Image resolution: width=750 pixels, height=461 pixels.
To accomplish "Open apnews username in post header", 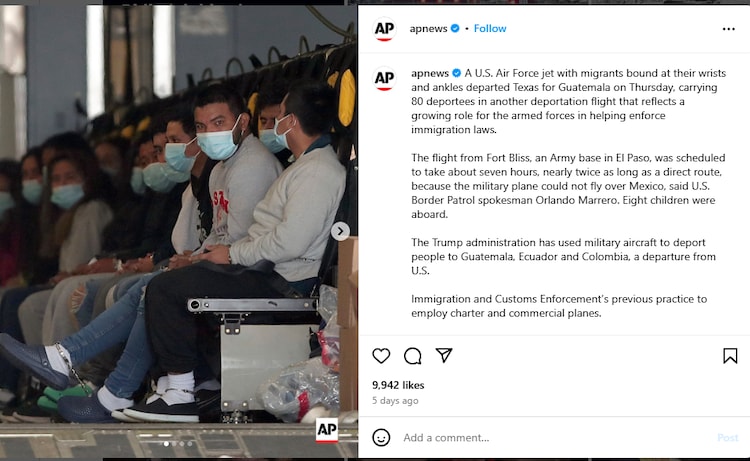I will click(x=428, y=29).
